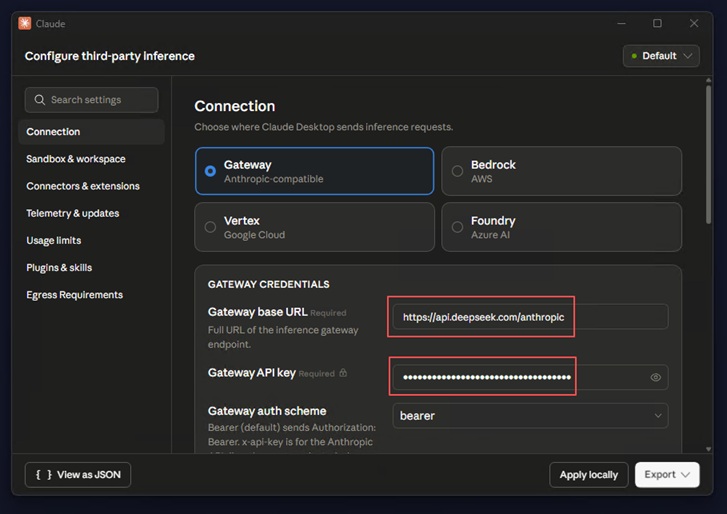727x514 pixels.
Task: Minimize the Claude window
Action: coord(621,23)
